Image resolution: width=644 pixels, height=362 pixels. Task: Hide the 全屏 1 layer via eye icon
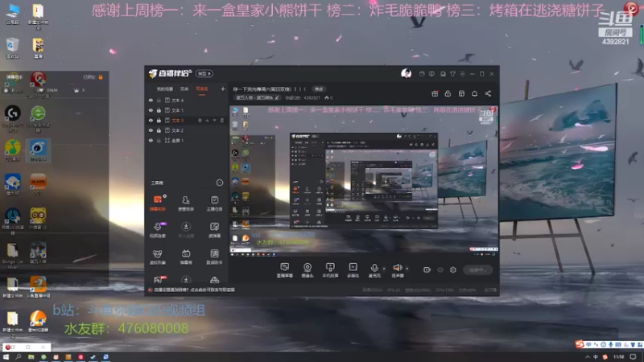coord(151,140)
